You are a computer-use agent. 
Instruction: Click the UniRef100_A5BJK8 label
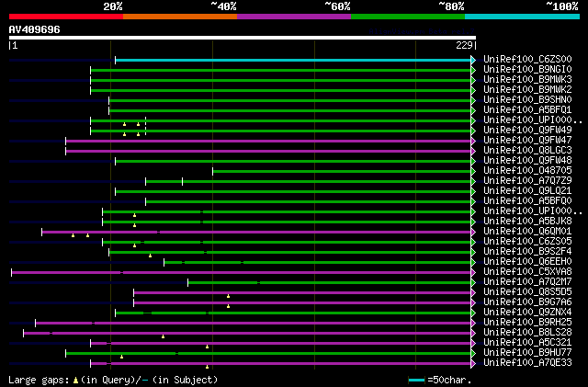pyautogui.click(x=527, y=222)
